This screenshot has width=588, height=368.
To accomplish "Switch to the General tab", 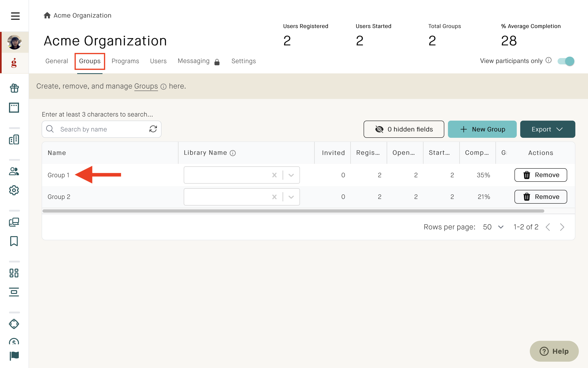I will [x=57, y=61].
